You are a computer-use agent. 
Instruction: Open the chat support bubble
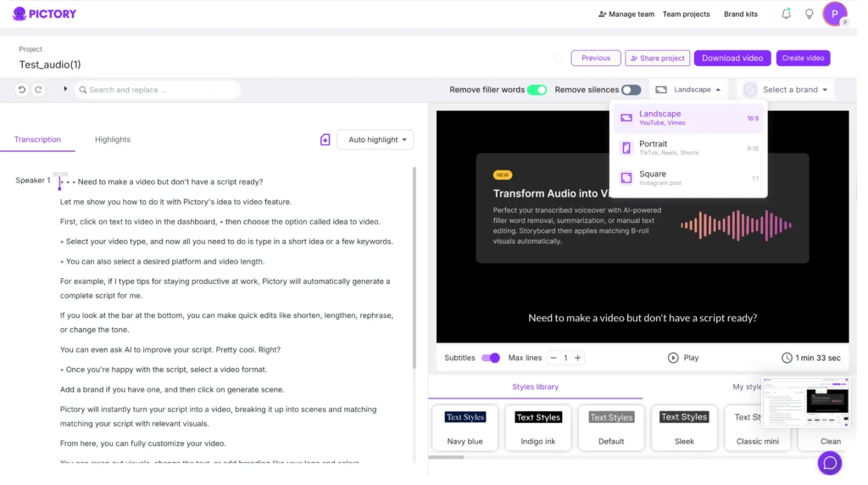click(x=830, y=463)
